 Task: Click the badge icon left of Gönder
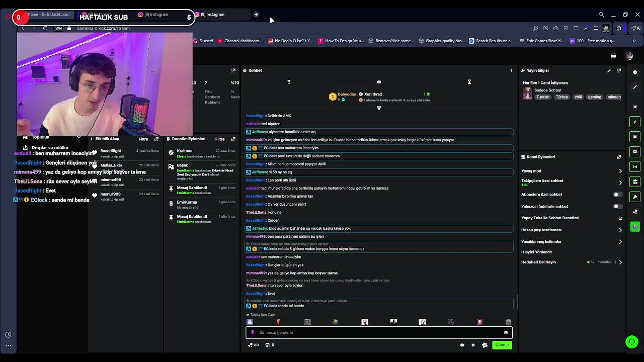click(x=485, y=345)
